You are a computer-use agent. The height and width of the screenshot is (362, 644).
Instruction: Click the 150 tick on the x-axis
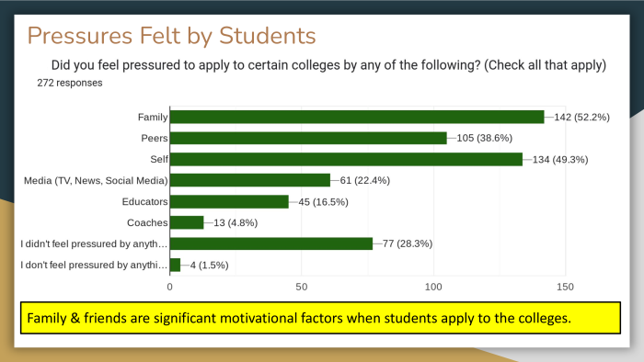[x=565, y=287]
